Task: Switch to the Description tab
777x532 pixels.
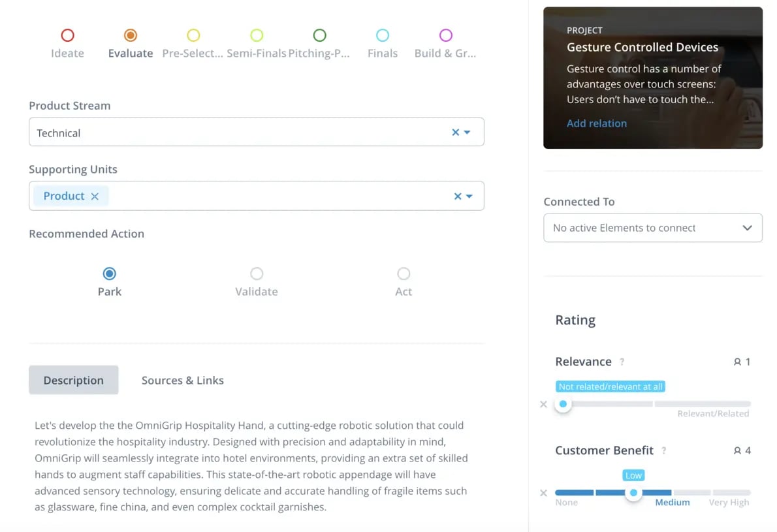Action: point(74,381)
